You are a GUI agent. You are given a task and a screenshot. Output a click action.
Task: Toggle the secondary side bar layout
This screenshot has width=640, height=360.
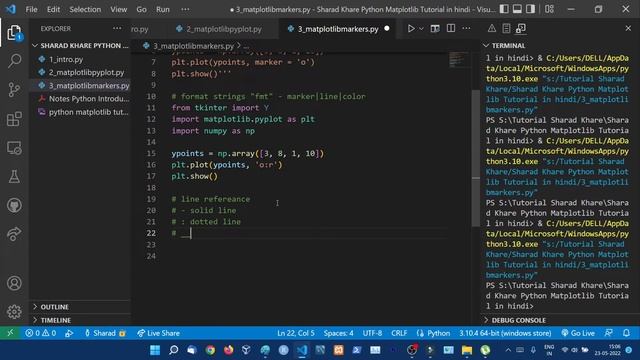point(530,9)
